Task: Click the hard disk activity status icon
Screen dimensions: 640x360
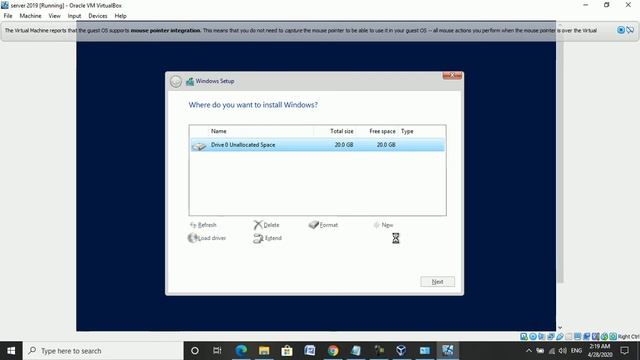Action: (524, 336)
